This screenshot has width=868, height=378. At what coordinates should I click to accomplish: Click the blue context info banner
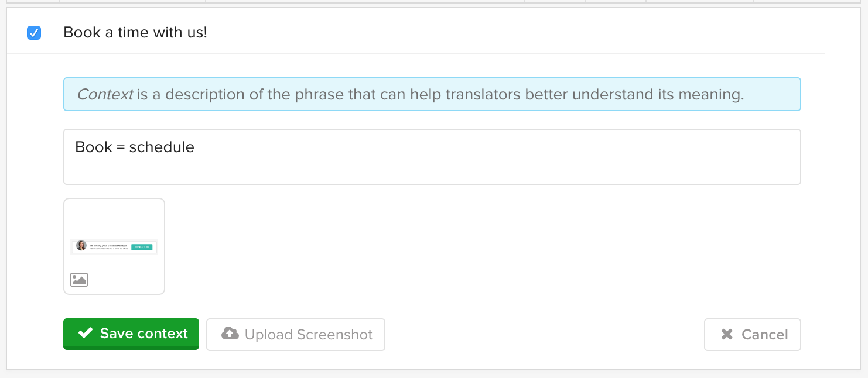432,94
